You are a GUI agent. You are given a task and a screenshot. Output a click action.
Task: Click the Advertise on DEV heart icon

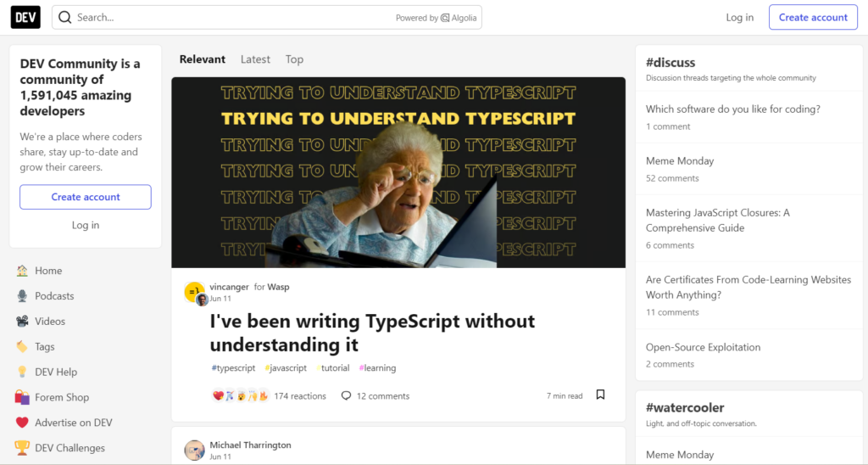coord(22,423)
